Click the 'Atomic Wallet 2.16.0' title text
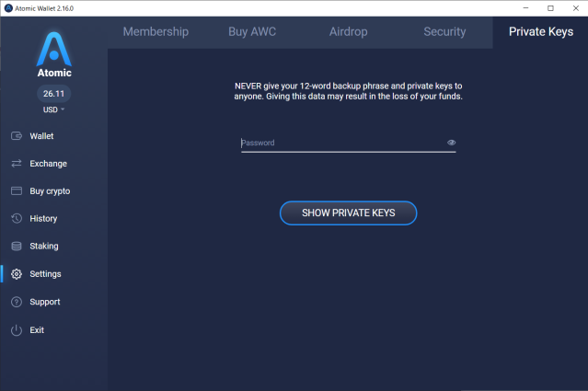Image resolution: width=588 pixels, height=391 pixels. pos(44,8)
